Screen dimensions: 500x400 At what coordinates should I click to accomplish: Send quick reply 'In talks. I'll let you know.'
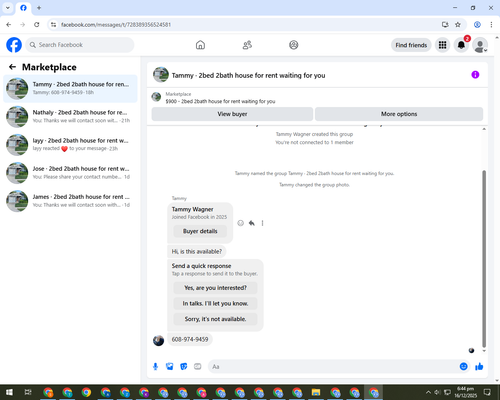point(215,303)
